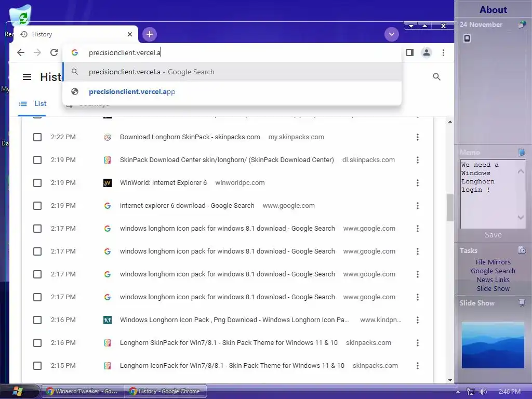Image resolution: width=532 pixels, height=399 pixels.
Task: Open the History hamburger menu
Action: point(27,77)
